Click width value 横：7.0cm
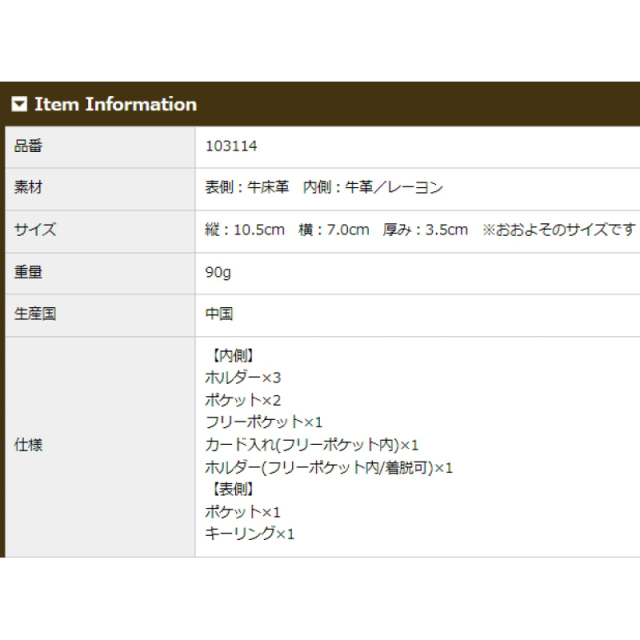The height and width of the screenshot is (640, 640). (333, 230)
